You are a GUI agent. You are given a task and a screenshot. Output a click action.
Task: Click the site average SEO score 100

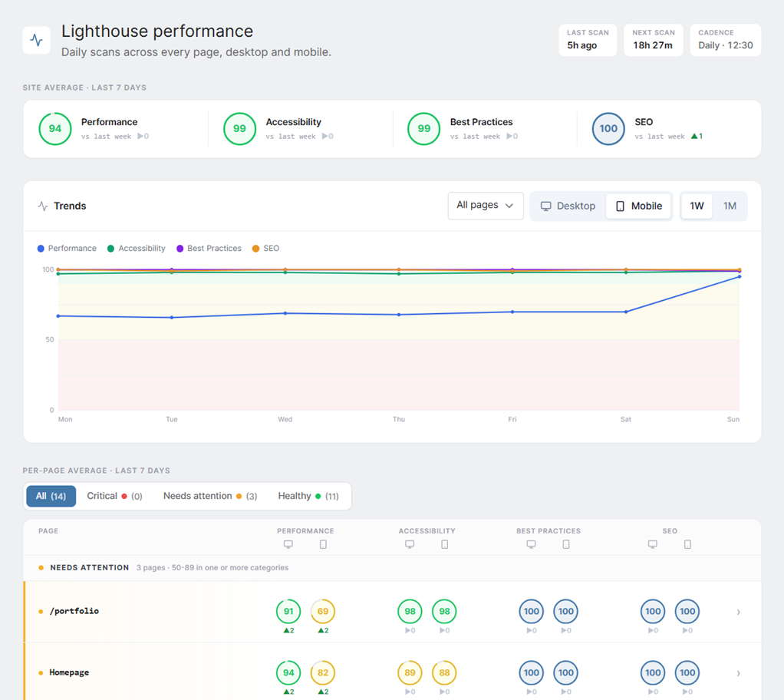pyautogui.click(x=608, y=129)
